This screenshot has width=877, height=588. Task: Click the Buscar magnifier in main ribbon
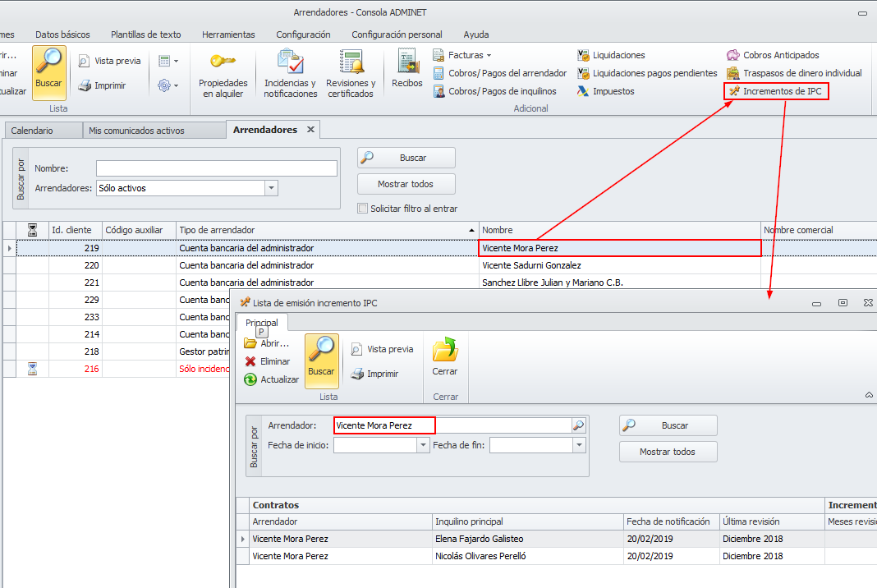[x=48, y=73]
